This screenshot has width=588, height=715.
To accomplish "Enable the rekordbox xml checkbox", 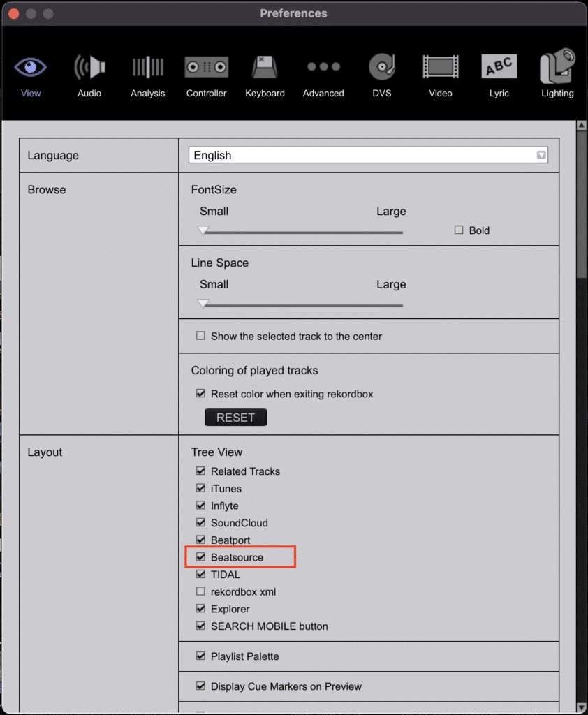I will click(201, 591).
